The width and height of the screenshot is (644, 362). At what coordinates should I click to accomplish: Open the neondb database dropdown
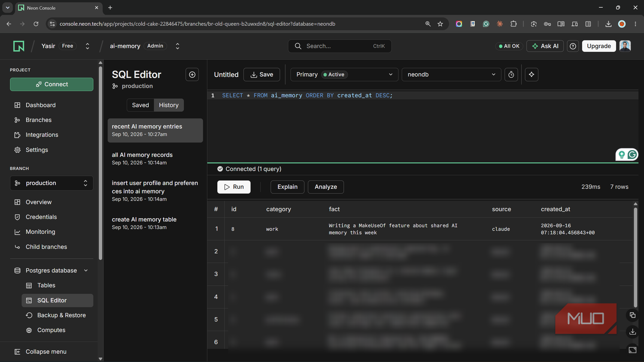[x=451, y=75]
